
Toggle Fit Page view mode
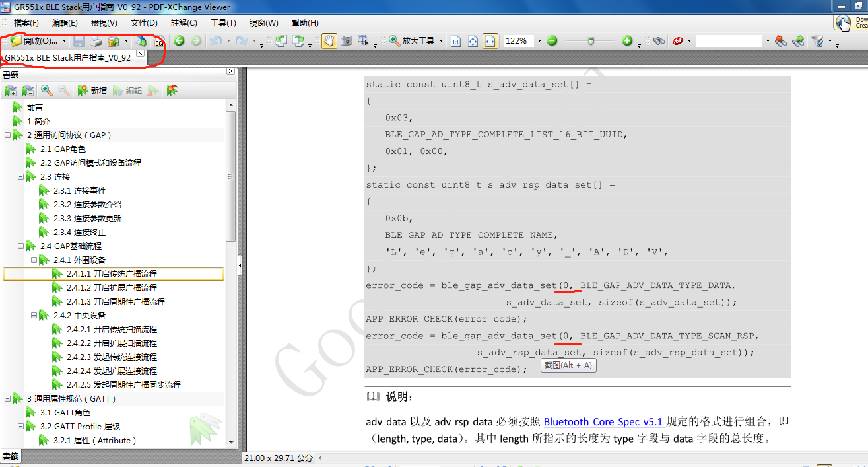[473, 41]
